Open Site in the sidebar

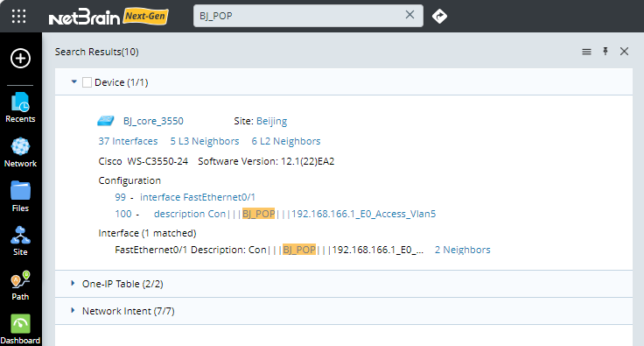tap(20, 241)
